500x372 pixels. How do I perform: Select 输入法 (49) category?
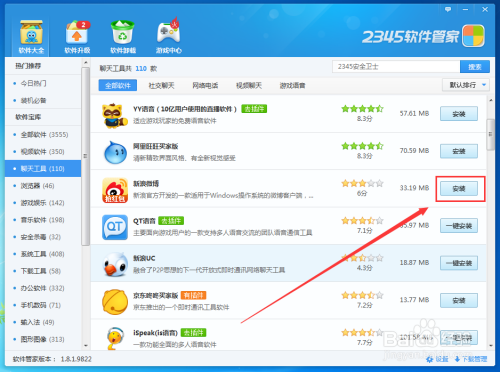click(x=43, y=322)
